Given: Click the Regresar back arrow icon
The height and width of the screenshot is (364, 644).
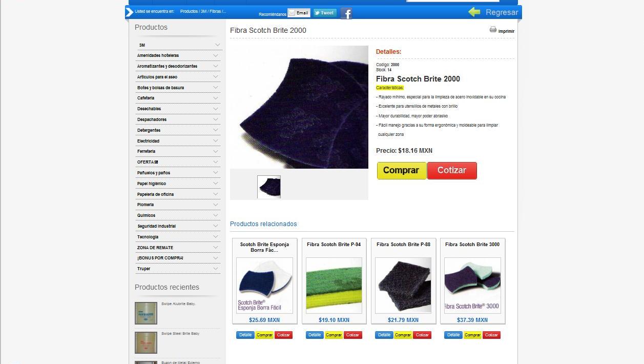Looking at the screenshot, I should click(x=474, y=12).
